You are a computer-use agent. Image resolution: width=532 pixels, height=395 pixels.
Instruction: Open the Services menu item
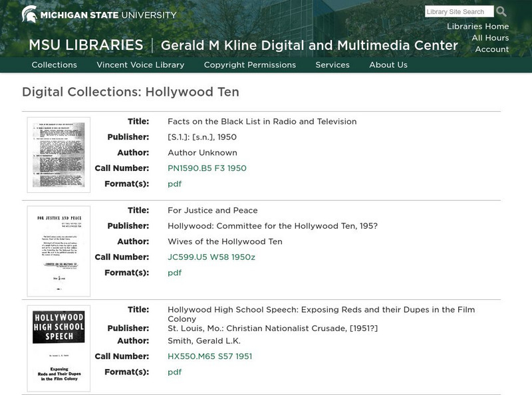332,65
